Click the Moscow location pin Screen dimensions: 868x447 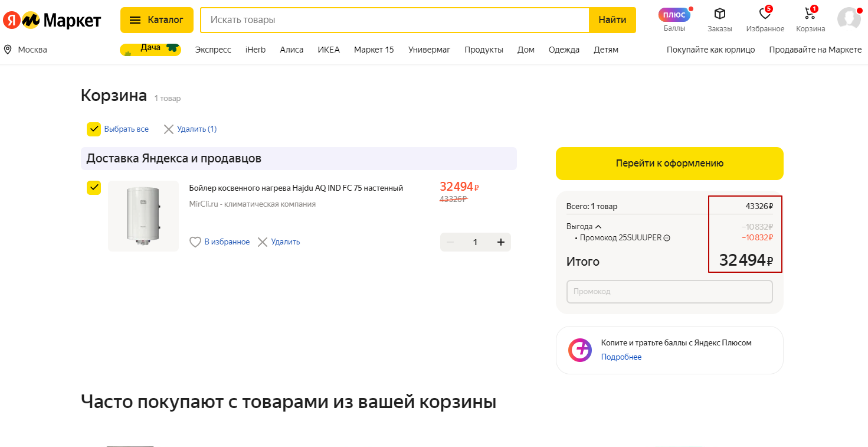[x=8, y=50]
